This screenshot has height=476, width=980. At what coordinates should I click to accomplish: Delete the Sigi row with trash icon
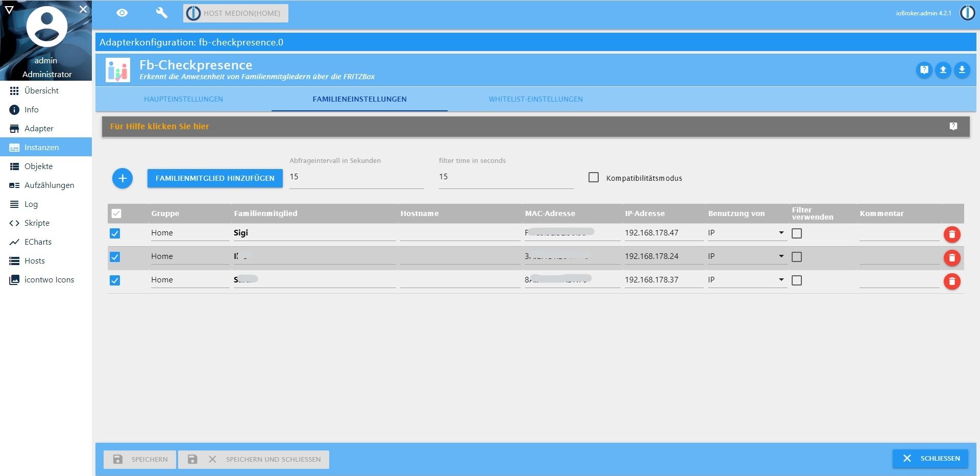[952, 234]
